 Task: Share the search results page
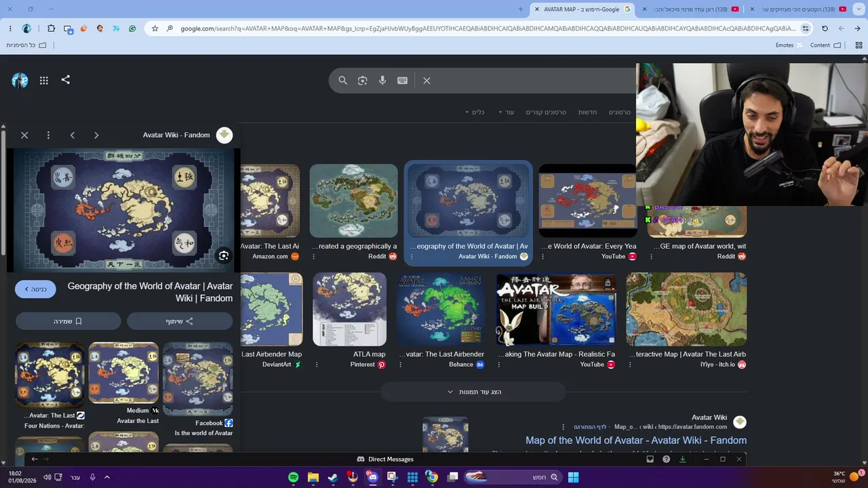pyautogui.click(x=66, y=79)
